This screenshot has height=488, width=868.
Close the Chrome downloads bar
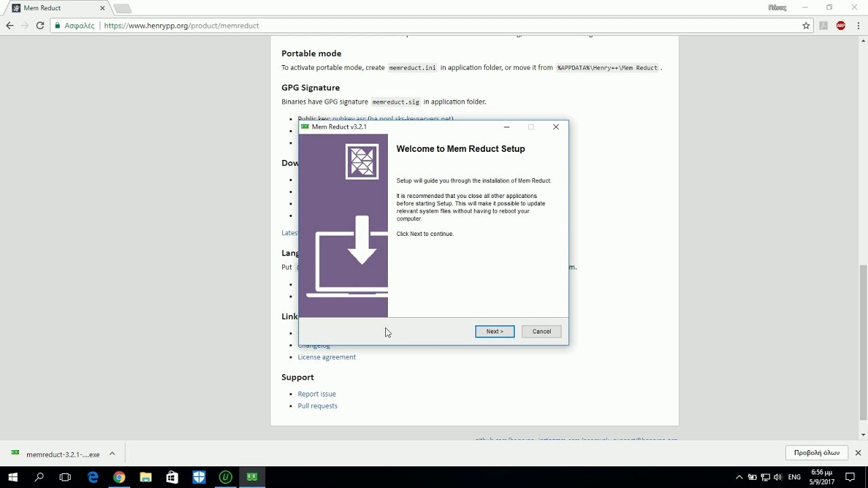pos(858,453)
